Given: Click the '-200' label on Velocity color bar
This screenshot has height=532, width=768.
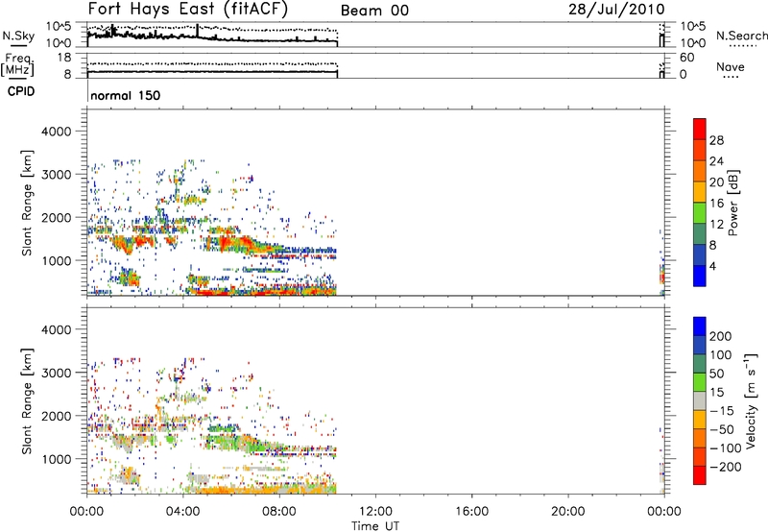Looking at the screenshot, I should [726, 467].
